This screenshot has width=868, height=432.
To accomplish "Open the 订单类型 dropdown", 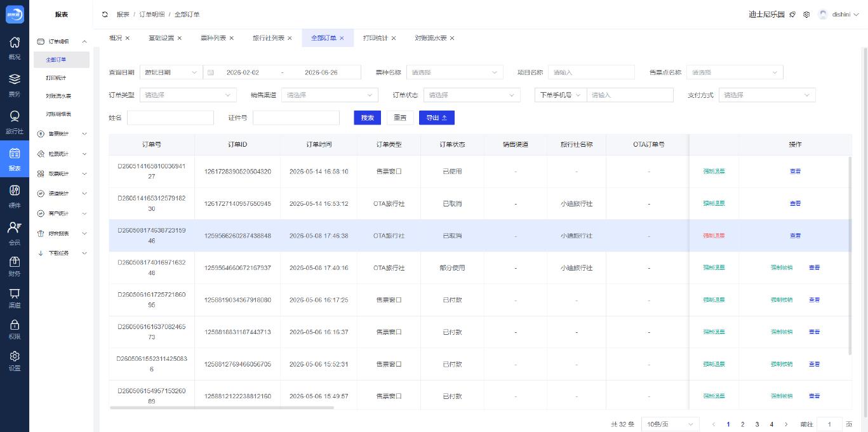I will tap(188, 95).
